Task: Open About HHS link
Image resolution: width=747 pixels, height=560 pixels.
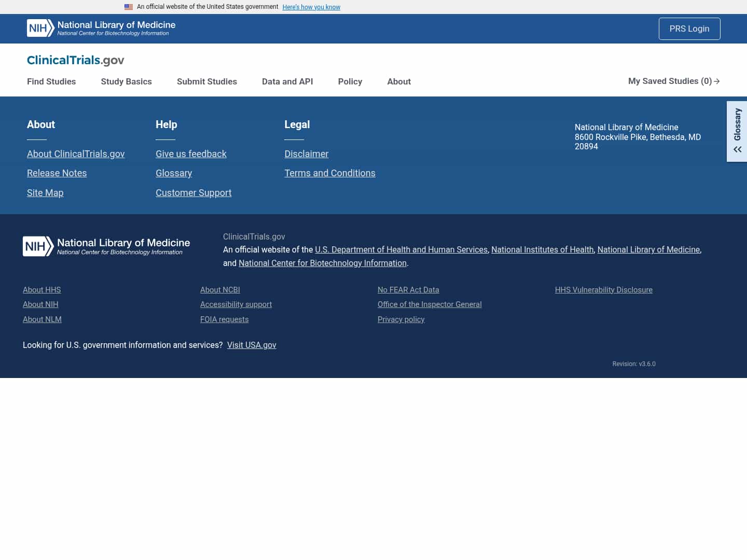Action: pos(42,290)
